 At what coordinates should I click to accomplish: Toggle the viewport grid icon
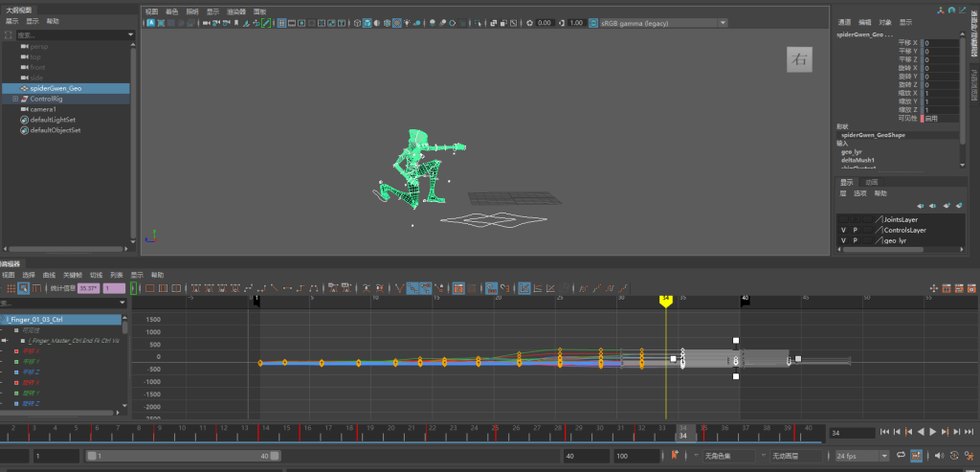point(281,23)
